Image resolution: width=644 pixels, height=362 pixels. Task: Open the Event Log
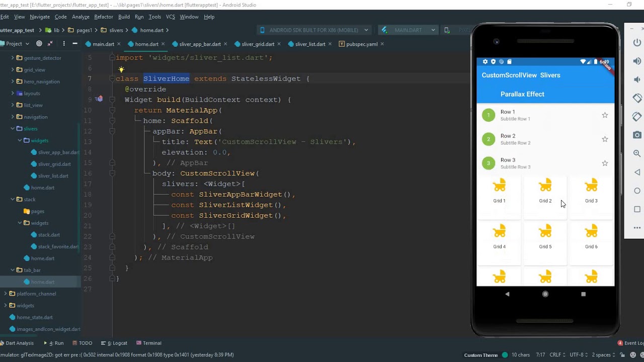click(x=630, y=343)
